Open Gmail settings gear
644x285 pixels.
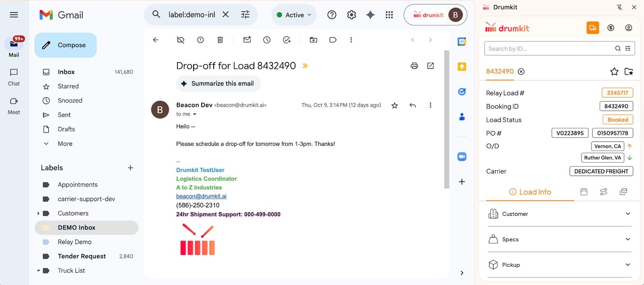351,15
